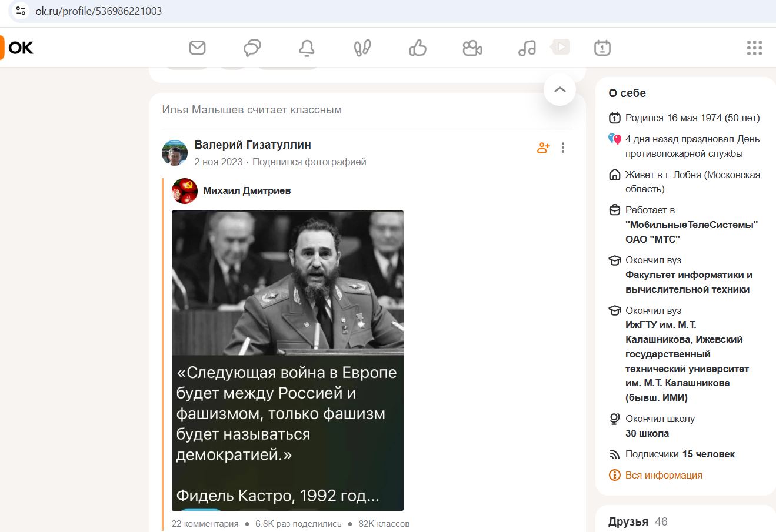Open the 'Вся информация' link
This screenshot has height=532, width=776.
pyautogui.click(x=664, y=474)
